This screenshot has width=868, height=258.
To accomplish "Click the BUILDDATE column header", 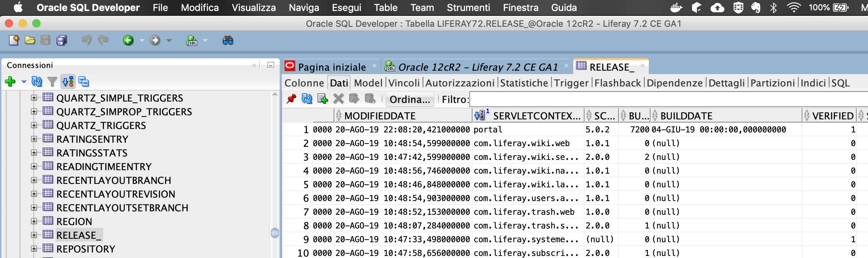I will [726, 116].
